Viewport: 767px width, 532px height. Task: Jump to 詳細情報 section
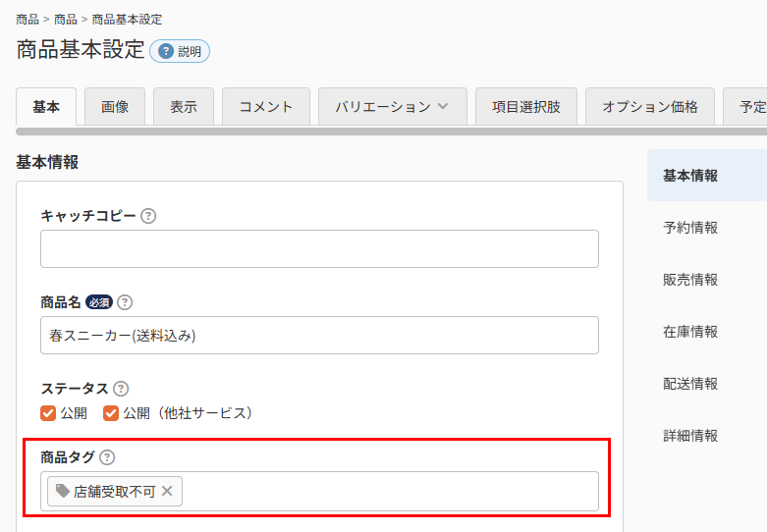[x=690, y=436]
